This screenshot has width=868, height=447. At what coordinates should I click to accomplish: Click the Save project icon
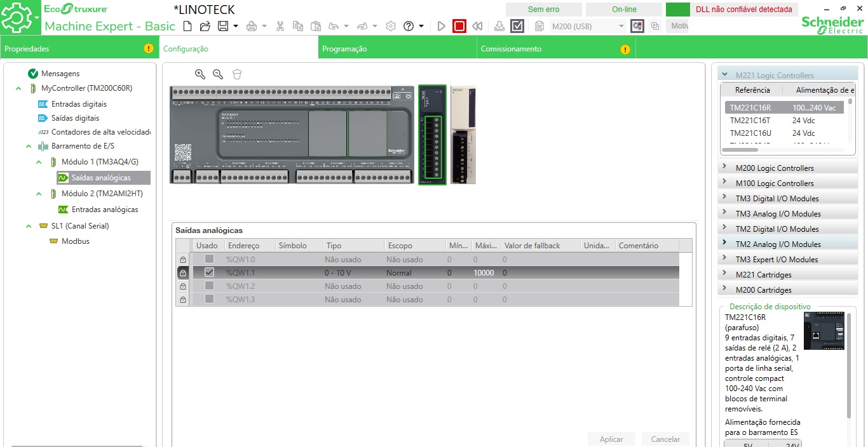223,26
